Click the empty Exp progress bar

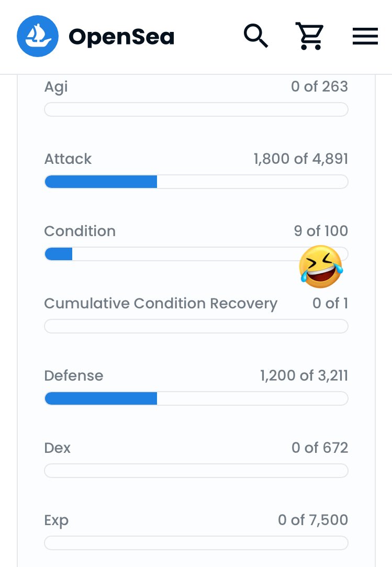[196, 543]
